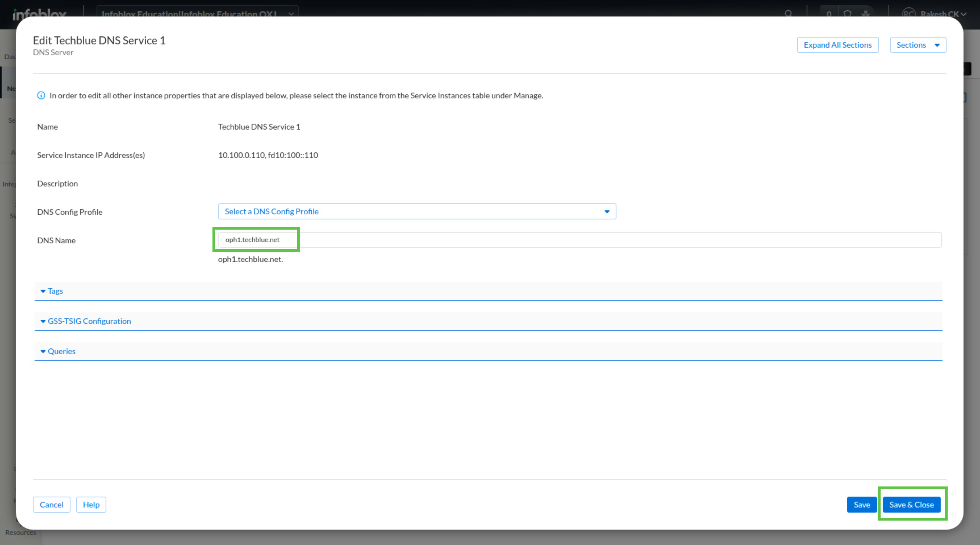Open the Infoblox Education organization selector in the header
Image resolution: width=980 pixels, height=545 pixels.
(197, 14)
